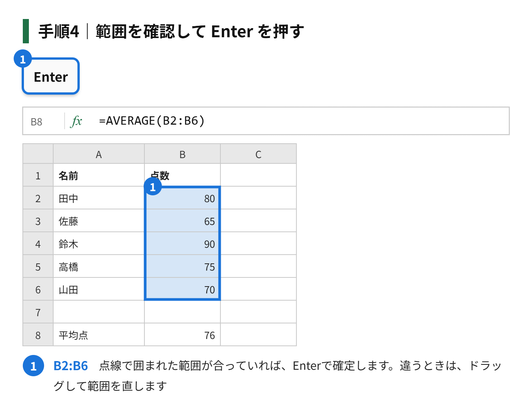Click the Enter key button
The width and height of the screenshot is (532, 415).
click(51, 76)
